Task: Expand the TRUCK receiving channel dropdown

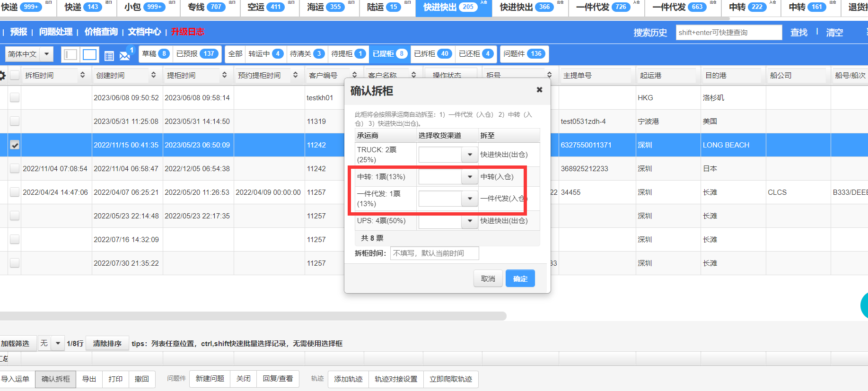Action: coord(469,155)
